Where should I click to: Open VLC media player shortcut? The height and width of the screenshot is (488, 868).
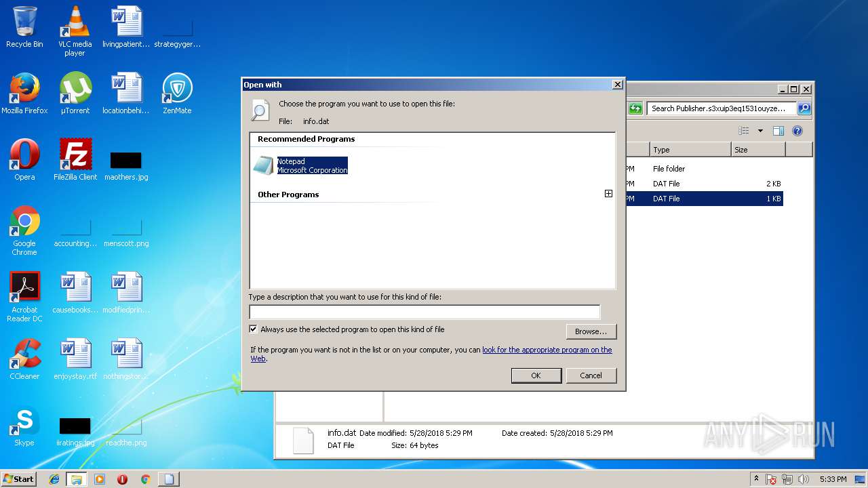tap(75, 30)
